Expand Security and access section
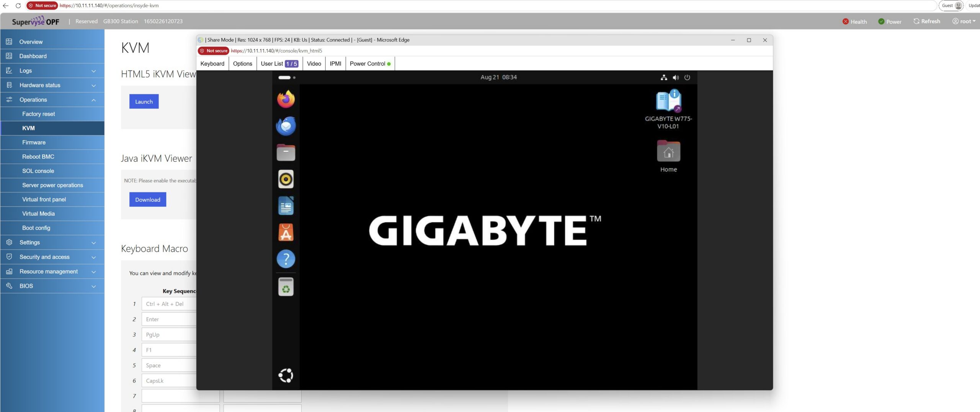The height and width of the screenshot is (412, 980). [52, 257]
